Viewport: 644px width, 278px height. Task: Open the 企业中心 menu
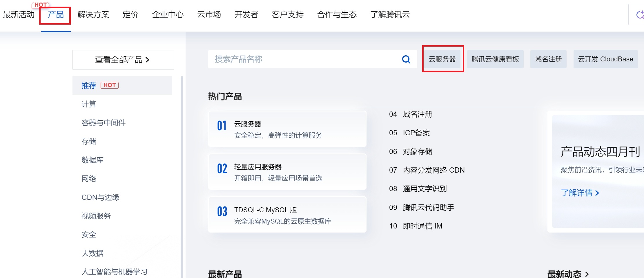[x=168, y=14]
